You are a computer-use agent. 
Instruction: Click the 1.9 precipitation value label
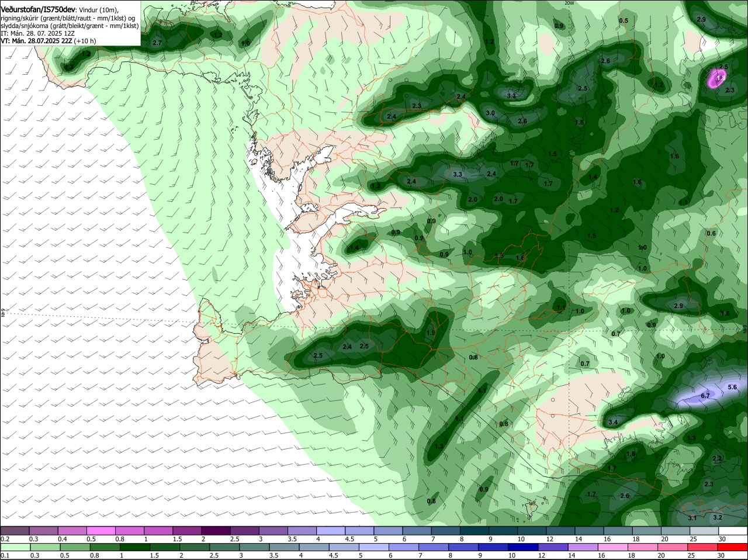pyautogui.click(x=431, y=332)
